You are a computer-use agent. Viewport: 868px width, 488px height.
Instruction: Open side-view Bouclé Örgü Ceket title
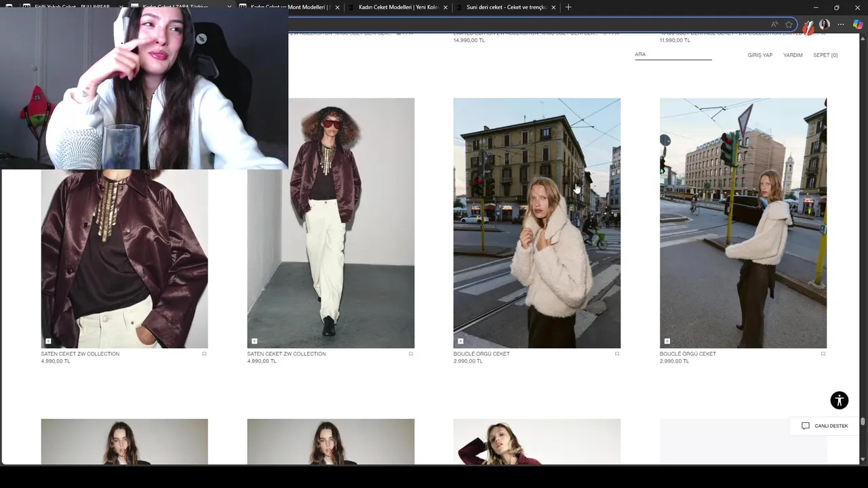pos(688,354)
